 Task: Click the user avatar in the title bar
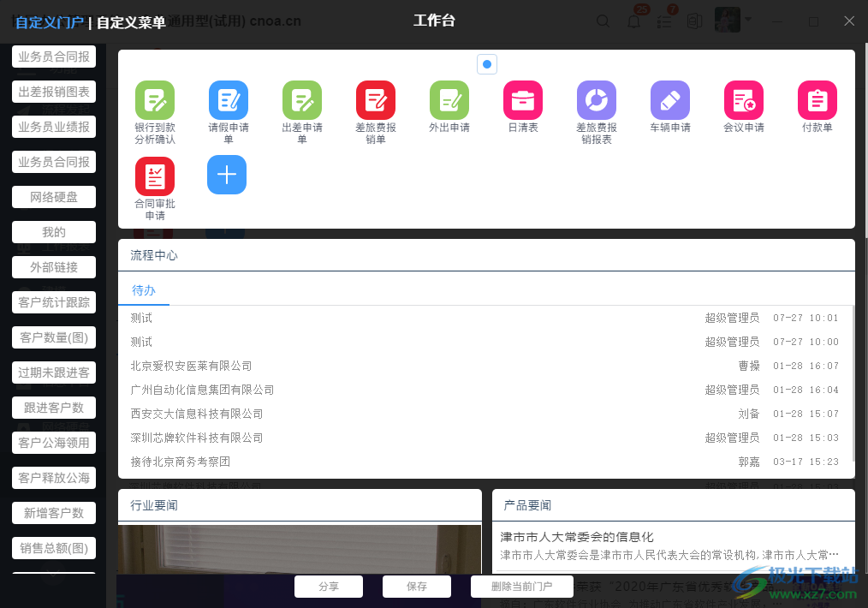(728, 20)
